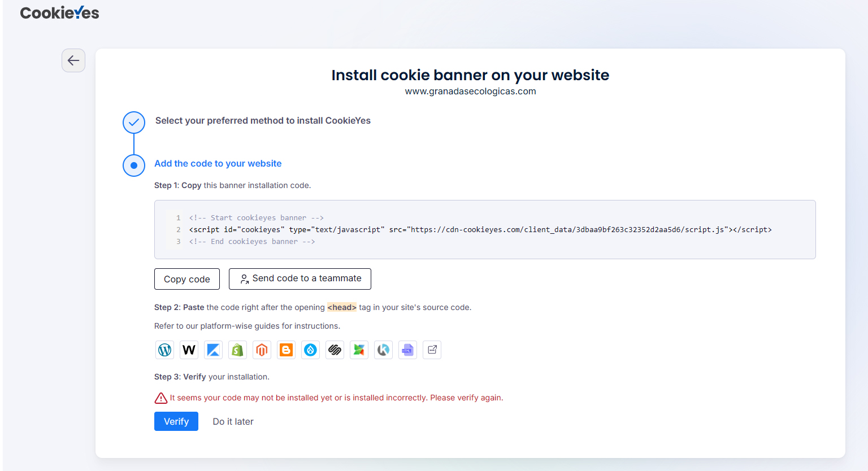
Task: Select the 'Select your preferred method' step
Action: tap(263, 120)
